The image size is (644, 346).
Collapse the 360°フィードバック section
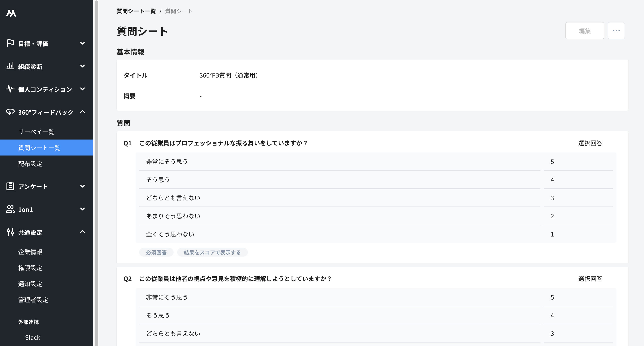click(x=82, y=112)
